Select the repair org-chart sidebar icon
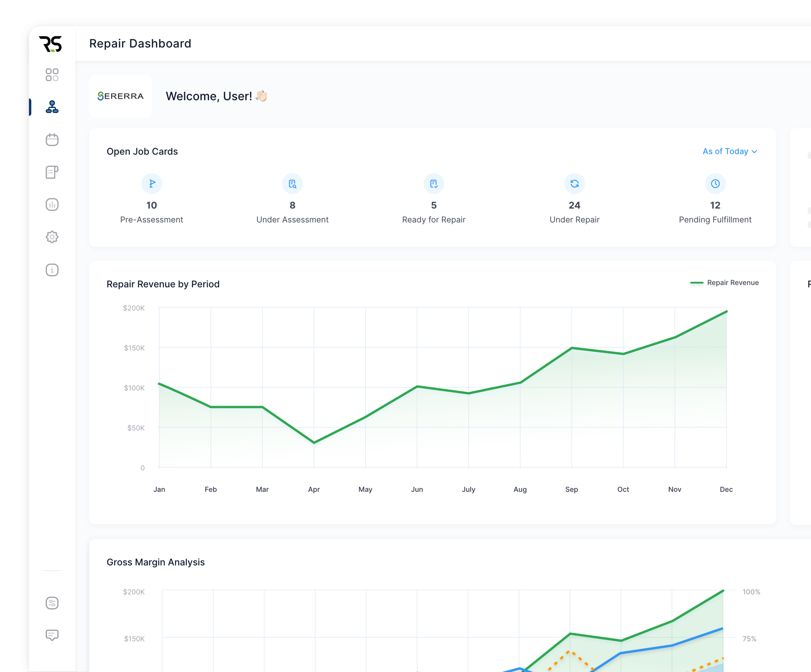The image size is (811, 672). tap(52, 107)
